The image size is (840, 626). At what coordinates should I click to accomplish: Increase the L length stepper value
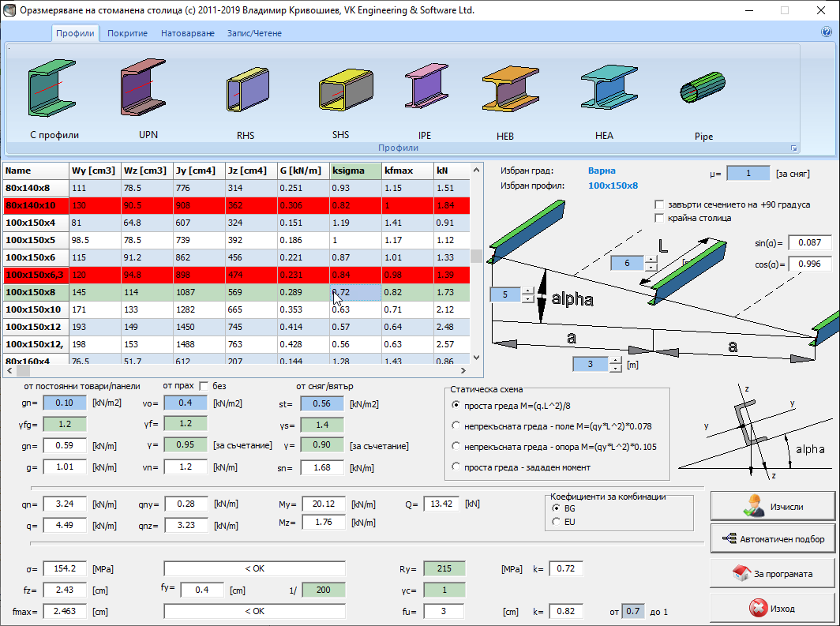(x=651, y=259)
